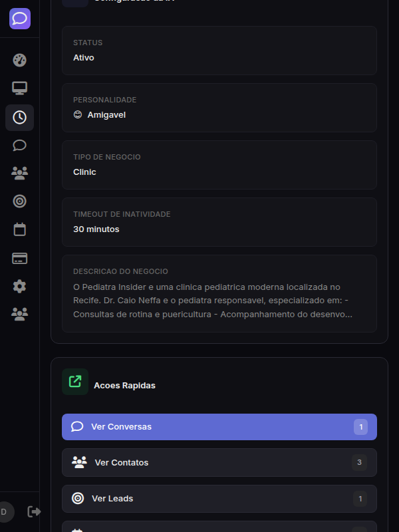Click the calendar icon
399x532 pixels.
tap(19, 229)
